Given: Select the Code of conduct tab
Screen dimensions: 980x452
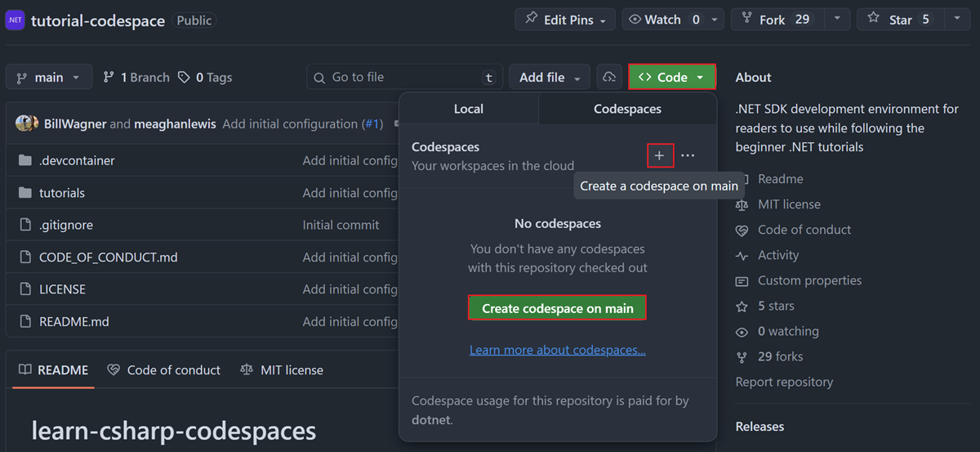Looking at the screenshot, I should [164, 370].
